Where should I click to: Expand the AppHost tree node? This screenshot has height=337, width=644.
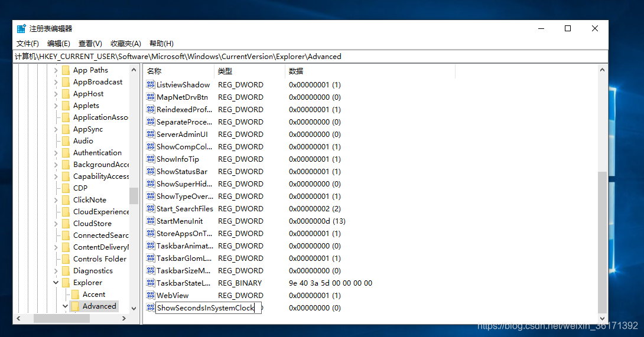[x=56, y=94]
